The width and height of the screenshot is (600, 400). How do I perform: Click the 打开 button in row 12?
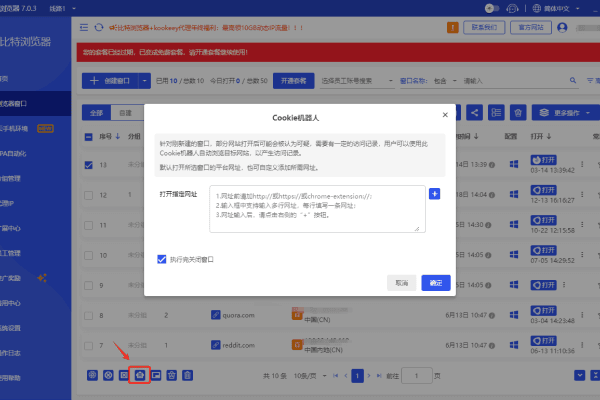pos(543,190)
